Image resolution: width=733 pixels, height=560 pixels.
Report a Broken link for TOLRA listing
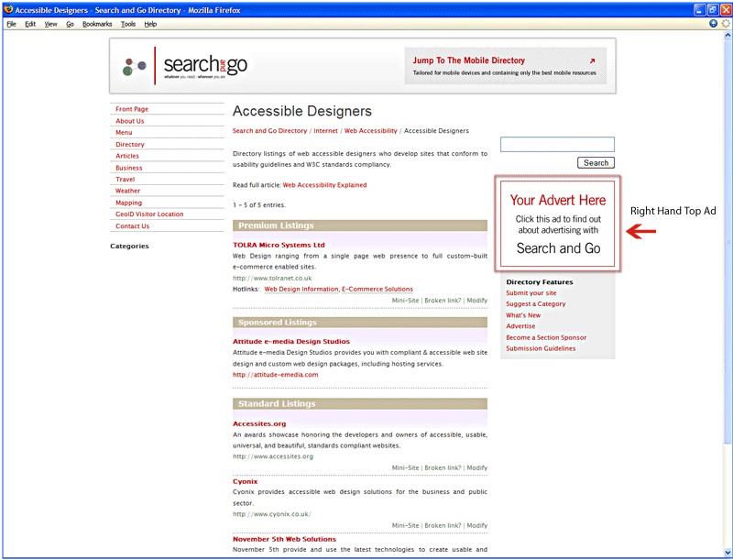[x=443, y=301]
